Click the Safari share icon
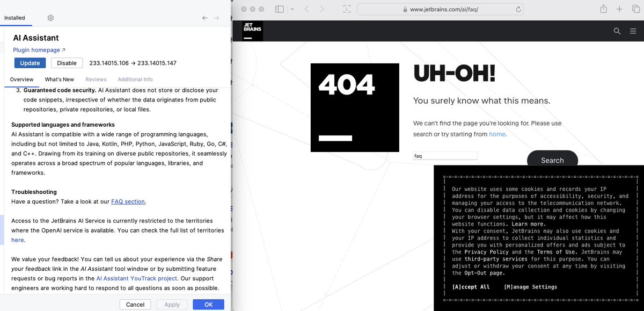Screen dimensions: 644x311 (x=603, y=9)
